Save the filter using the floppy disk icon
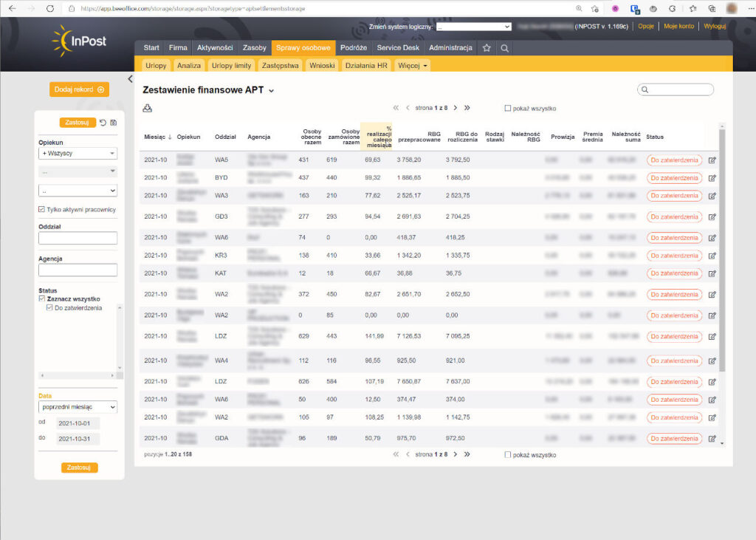Viewport: 756px width, 540px height. (x=113, y=123)
